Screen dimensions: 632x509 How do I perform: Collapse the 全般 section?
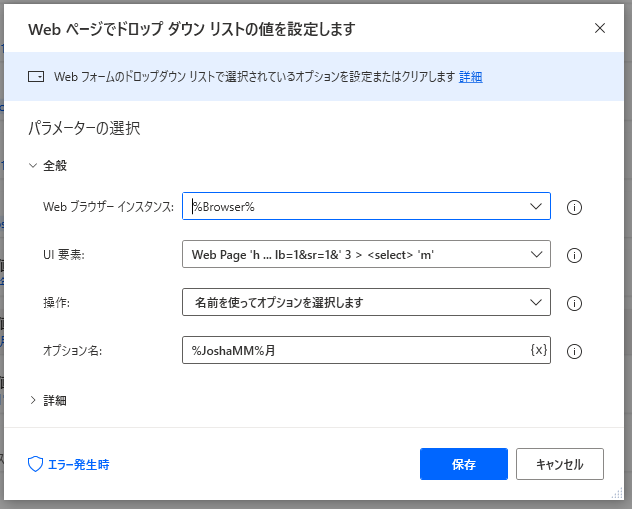(33, 166)
